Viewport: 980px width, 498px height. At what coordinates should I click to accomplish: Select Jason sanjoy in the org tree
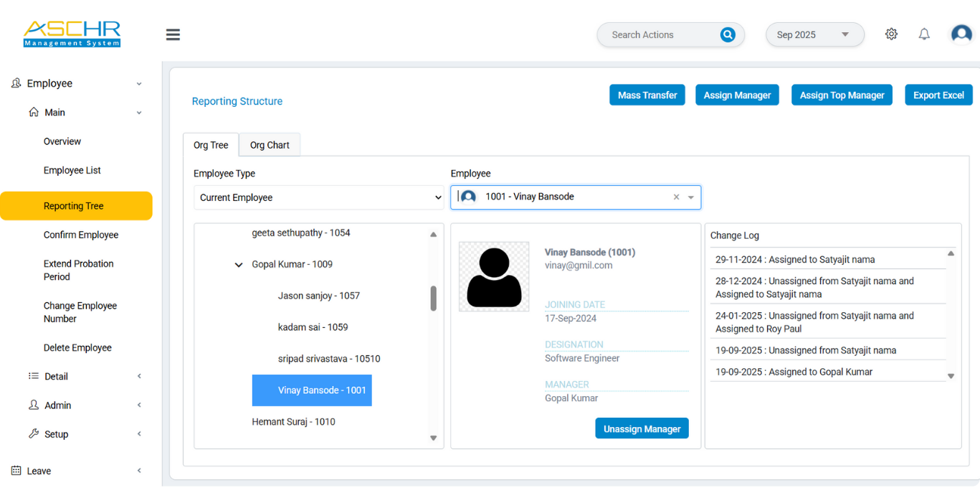click(319, 295)
